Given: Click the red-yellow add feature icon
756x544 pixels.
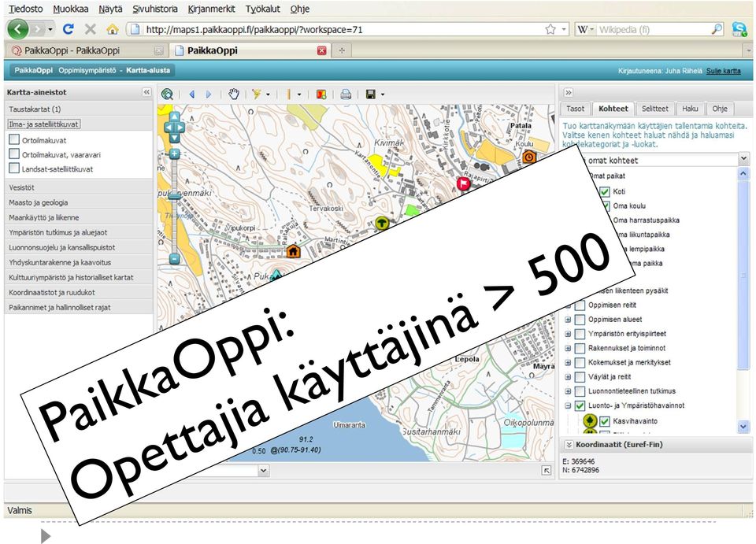Looking at the screenshot, I should click(x=321, y=94).
